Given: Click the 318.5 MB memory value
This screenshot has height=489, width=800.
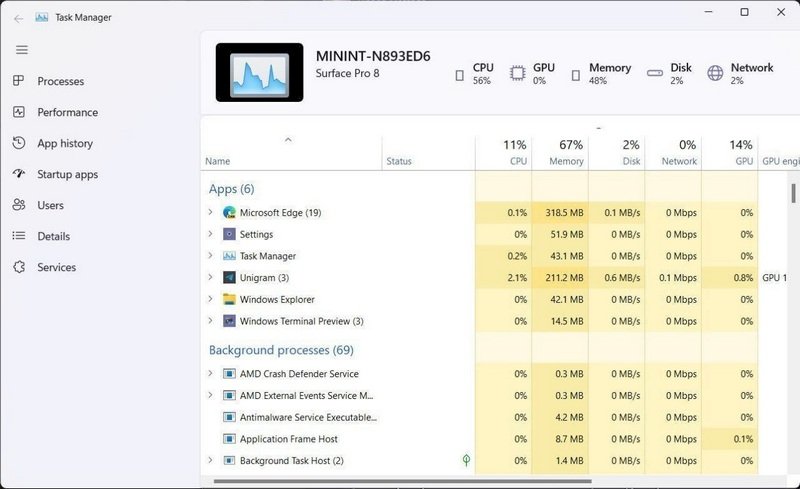Looking at the screenshot, I should click(x=564, y=212).
